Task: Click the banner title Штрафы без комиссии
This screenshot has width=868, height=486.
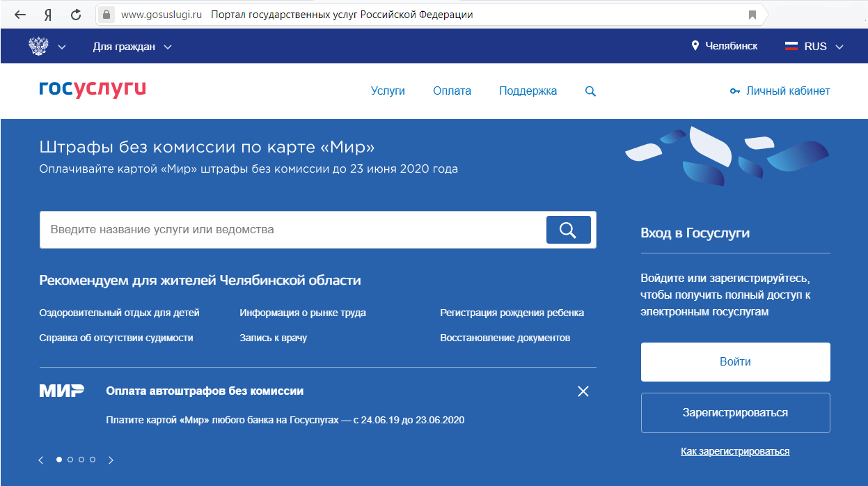Action: tap(207, 148)
